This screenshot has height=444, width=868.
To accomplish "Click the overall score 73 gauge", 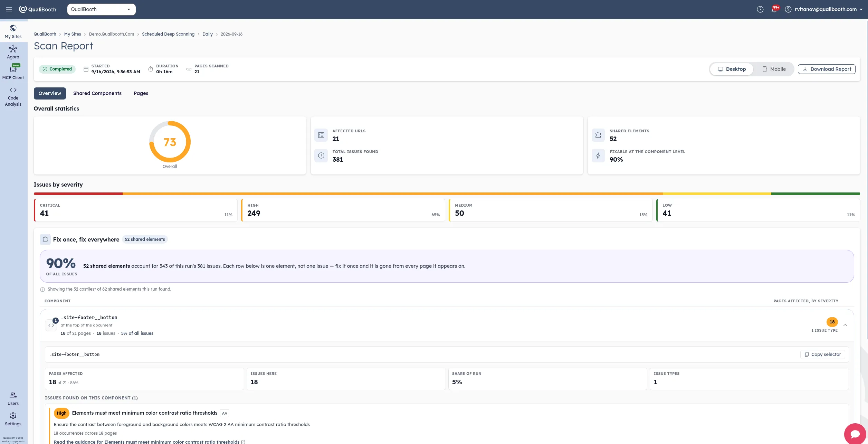I will (x=170, y=142).
